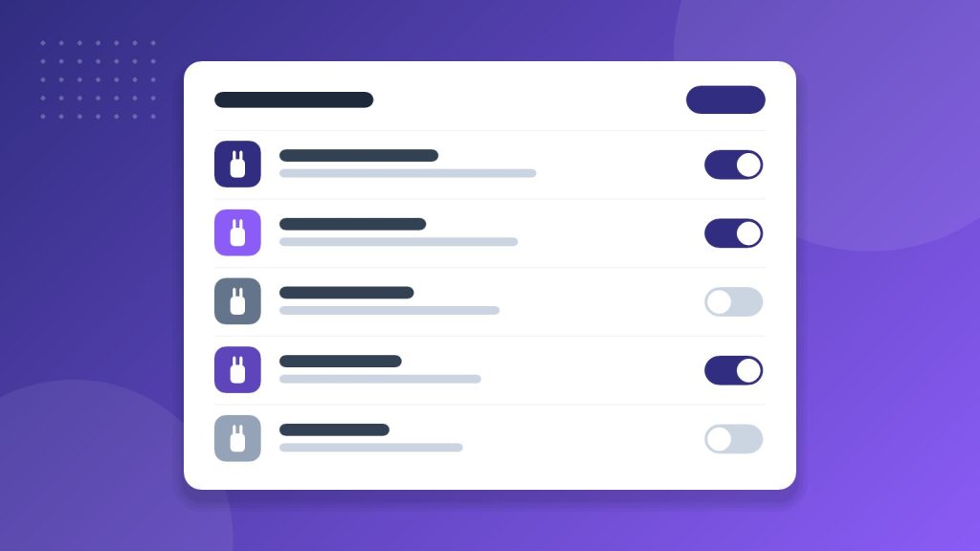This screenshot has height=551, width=980.
Task: Enable the light gray plug row toggle
Action: [x=734, y=439]
